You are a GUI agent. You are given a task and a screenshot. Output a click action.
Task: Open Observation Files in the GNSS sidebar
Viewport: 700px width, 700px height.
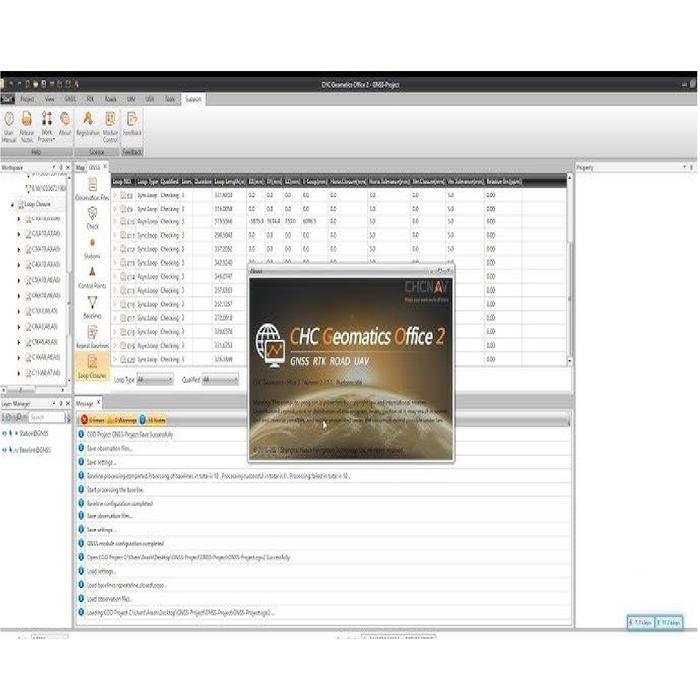[x=92, y=189]
